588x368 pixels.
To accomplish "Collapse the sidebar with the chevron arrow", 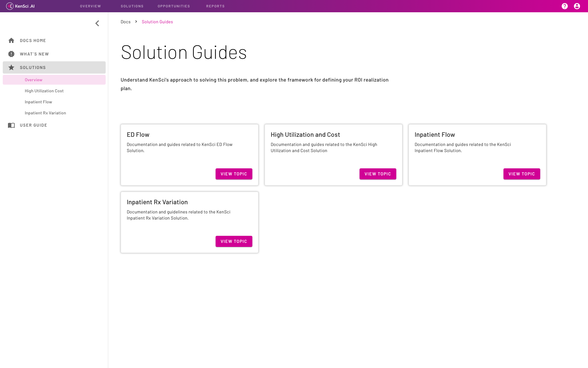I will click(x=97, y=23).
